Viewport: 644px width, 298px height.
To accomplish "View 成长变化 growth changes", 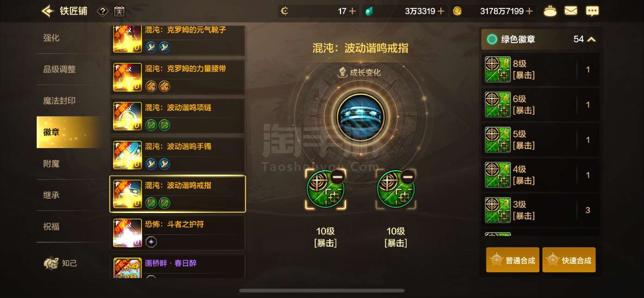I will pos(359,72).
